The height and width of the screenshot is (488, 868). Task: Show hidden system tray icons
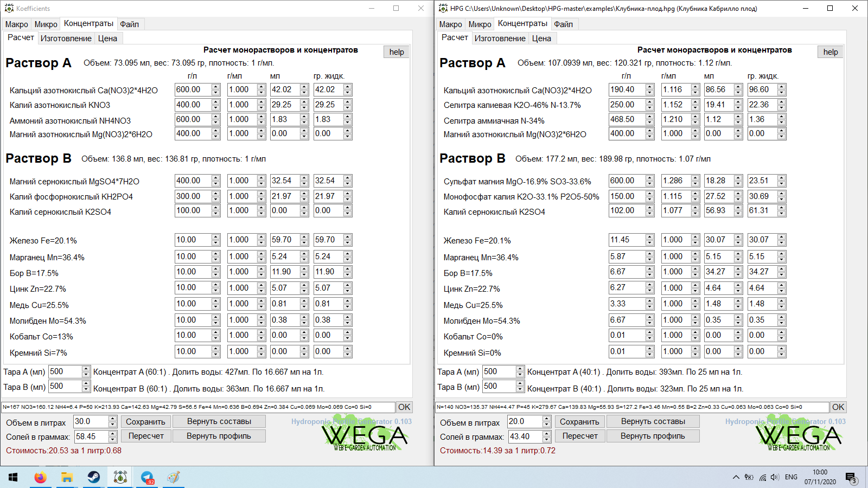pyautogui.click(x=736, y=477)
